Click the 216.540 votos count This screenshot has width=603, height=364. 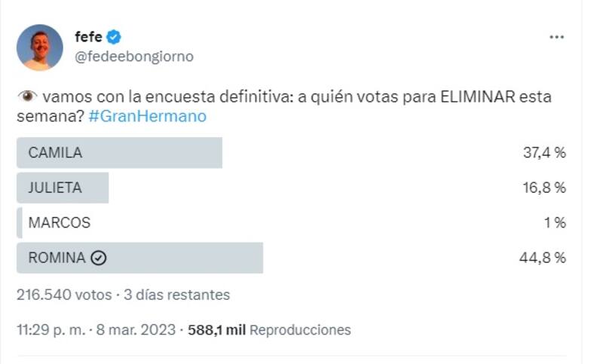[x=63, y=295]
